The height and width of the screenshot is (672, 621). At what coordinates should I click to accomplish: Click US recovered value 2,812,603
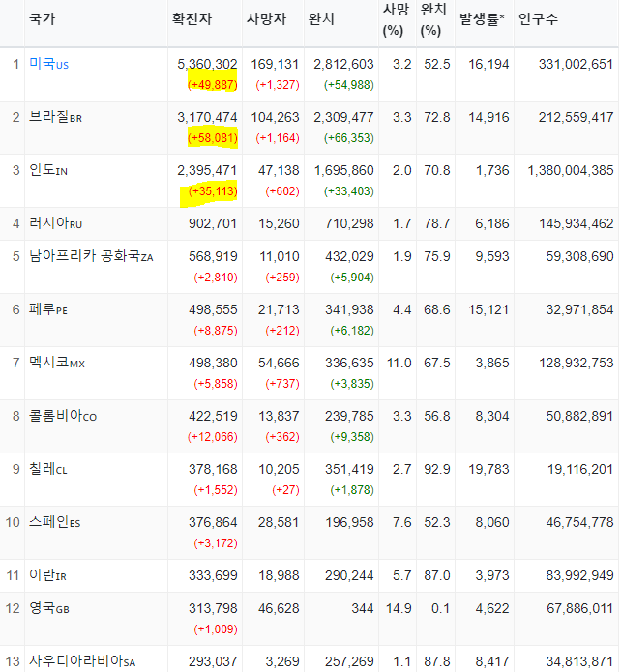pos(343,64)
